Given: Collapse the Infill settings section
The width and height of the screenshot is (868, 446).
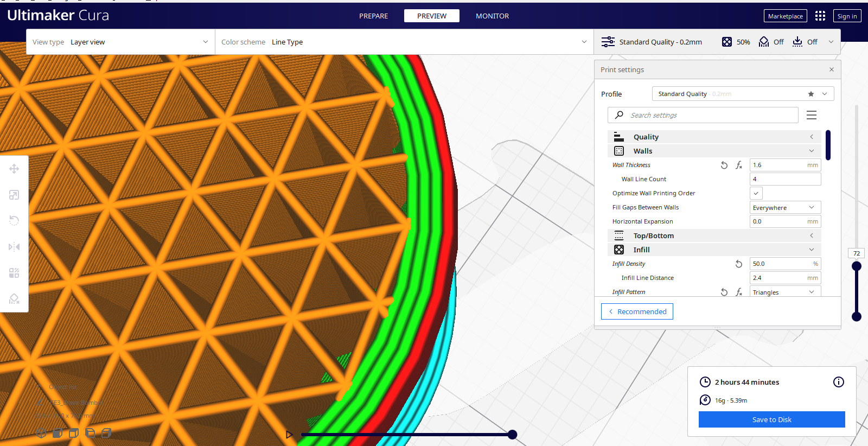Looking at the screenshot, I should (x=714, y=250).
